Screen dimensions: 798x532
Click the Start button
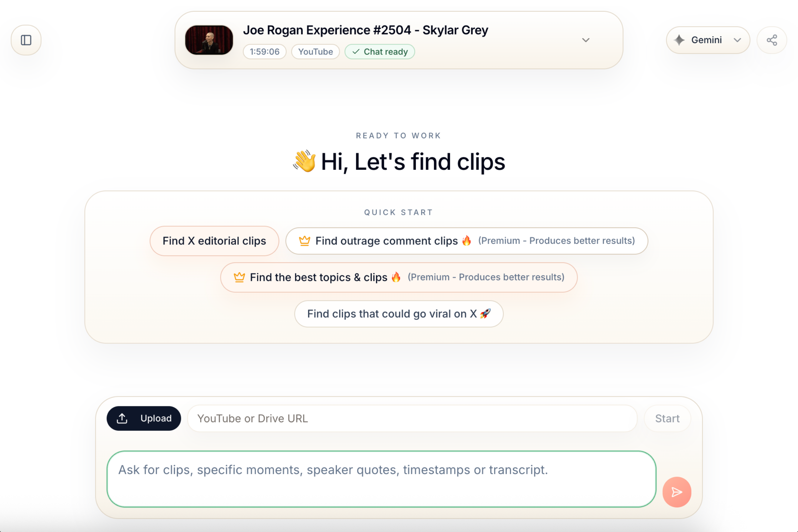pos(667,418)
